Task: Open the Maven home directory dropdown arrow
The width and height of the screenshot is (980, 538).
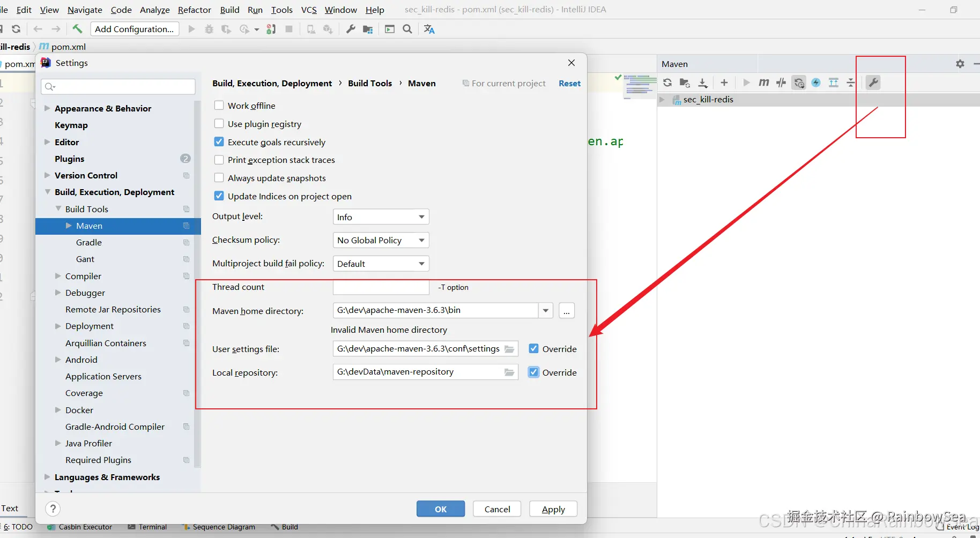Action: (x=546, y=310)
